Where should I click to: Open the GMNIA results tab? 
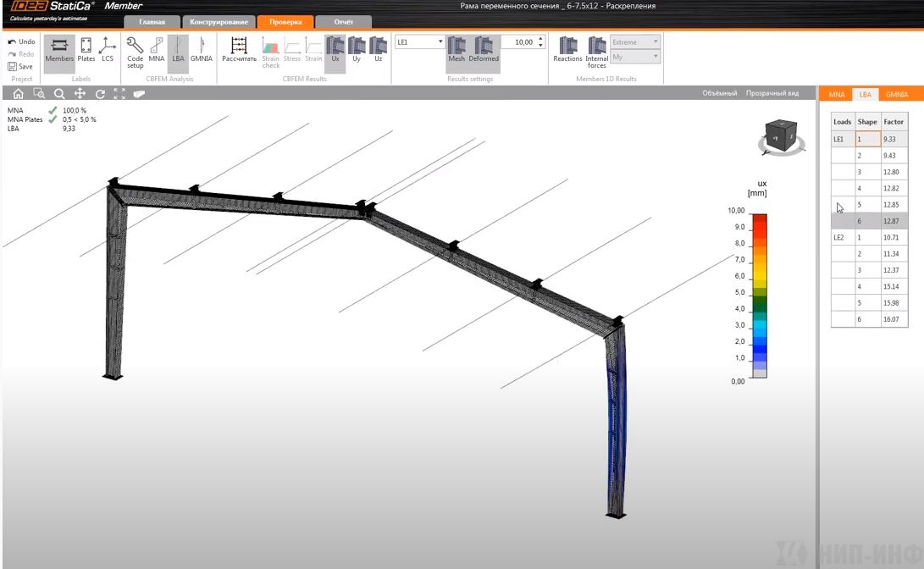[x=897, y=95]
